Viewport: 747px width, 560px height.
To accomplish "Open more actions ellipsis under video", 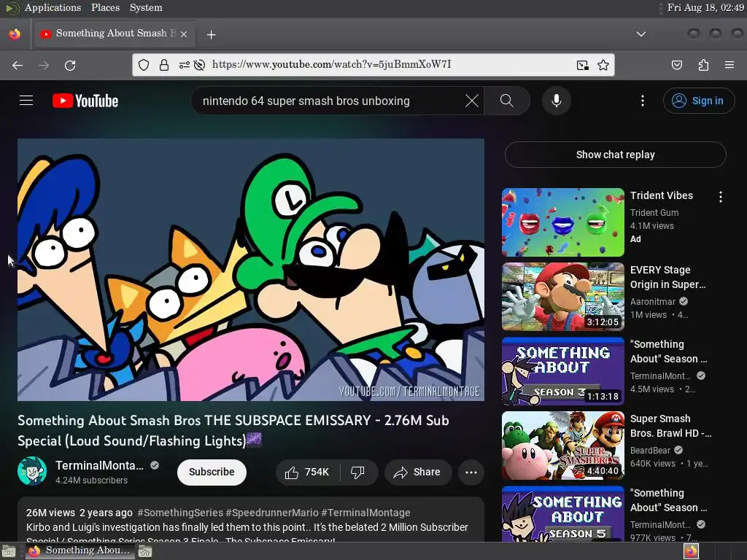I will (471, 472).
